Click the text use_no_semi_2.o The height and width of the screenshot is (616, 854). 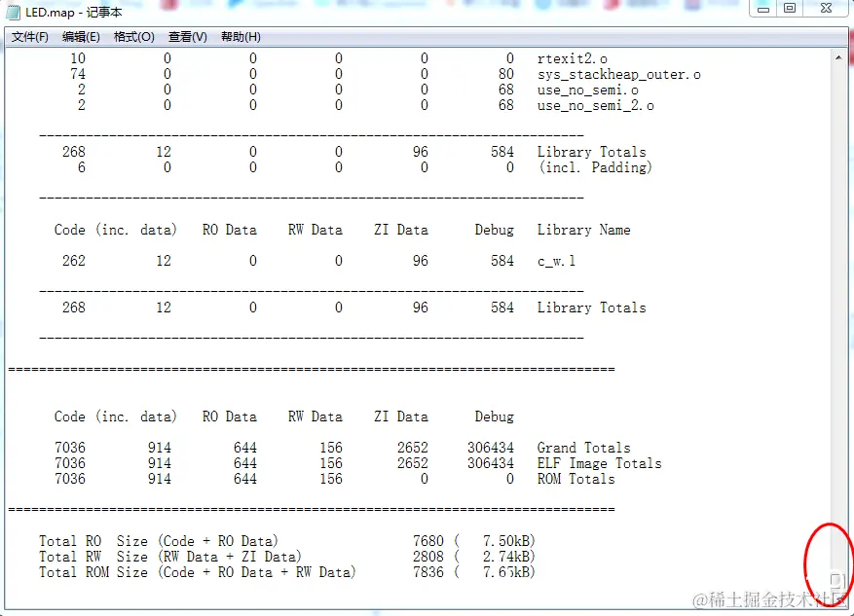click(595, 105)
